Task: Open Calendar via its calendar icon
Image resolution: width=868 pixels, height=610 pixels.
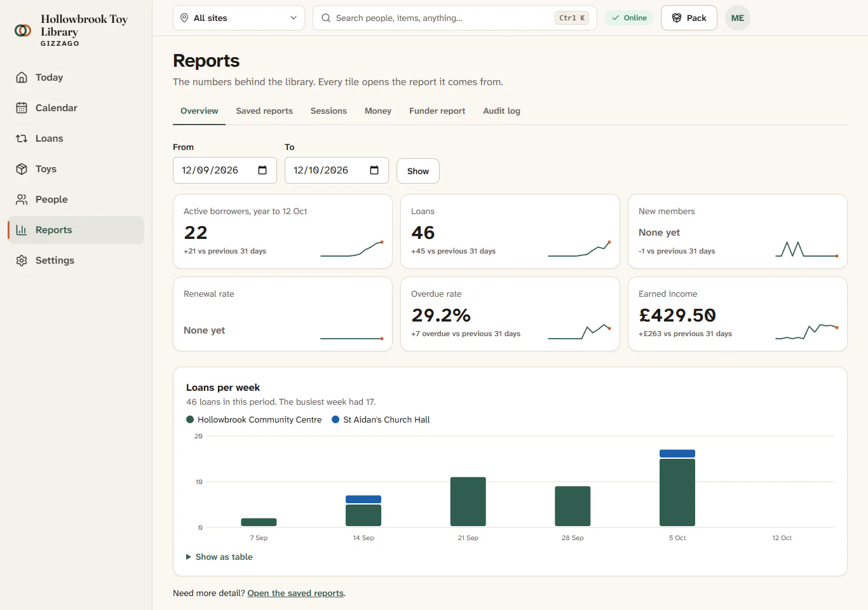Action: pyautogui.click(x=22, y=108)
